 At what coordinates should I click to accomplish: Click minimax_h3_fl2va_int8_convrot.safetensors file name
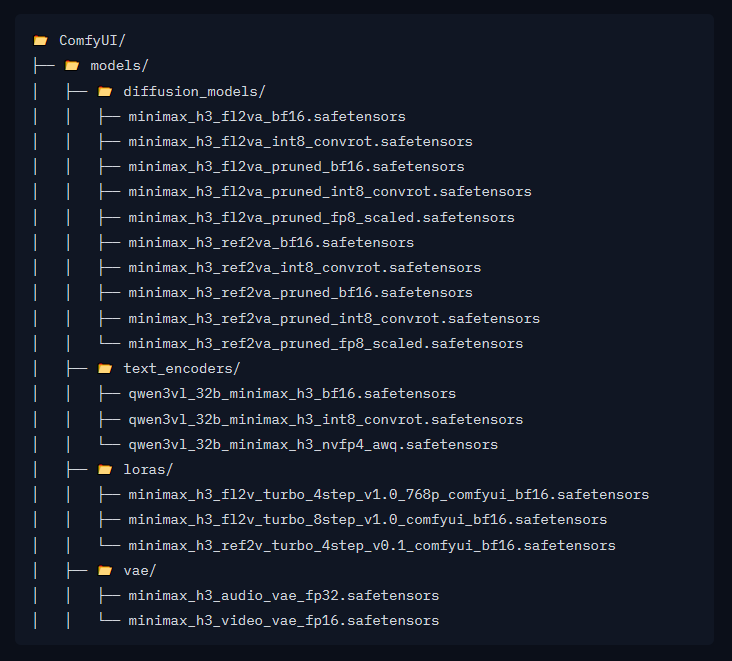click(301, 142)
